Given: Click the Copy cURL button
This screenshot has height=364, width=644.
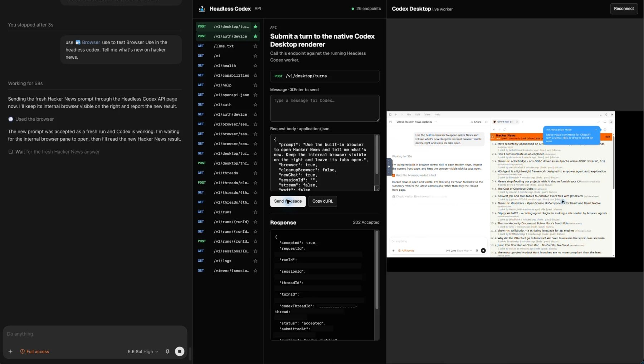Looking at the screenshot, I should (323, 201).
